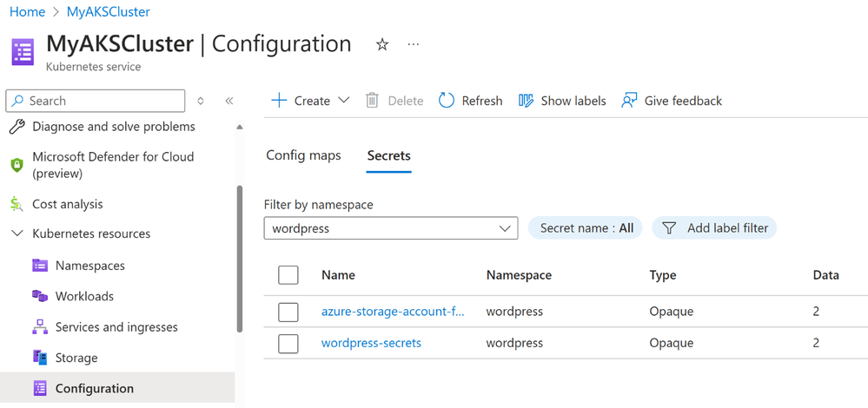868x408 pixels.
Task: Click the Microsoft Defender shield icon
Action: pos(17,165)
